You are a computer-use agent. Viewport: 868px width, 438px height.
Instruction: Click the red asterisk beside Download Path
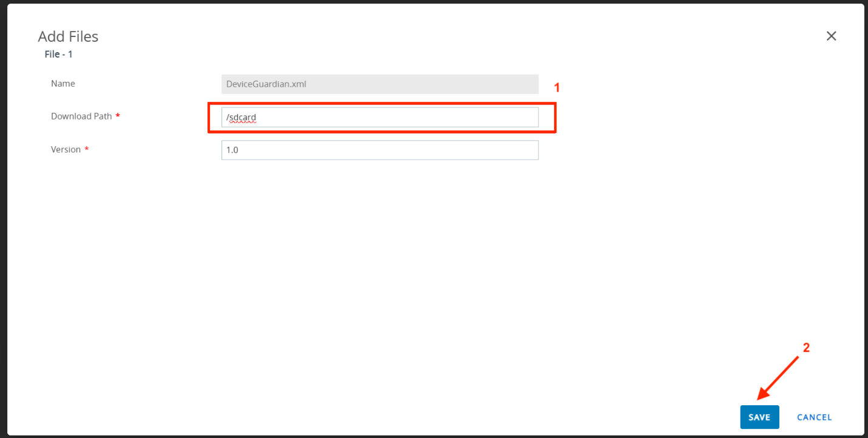tap(118, 116)
